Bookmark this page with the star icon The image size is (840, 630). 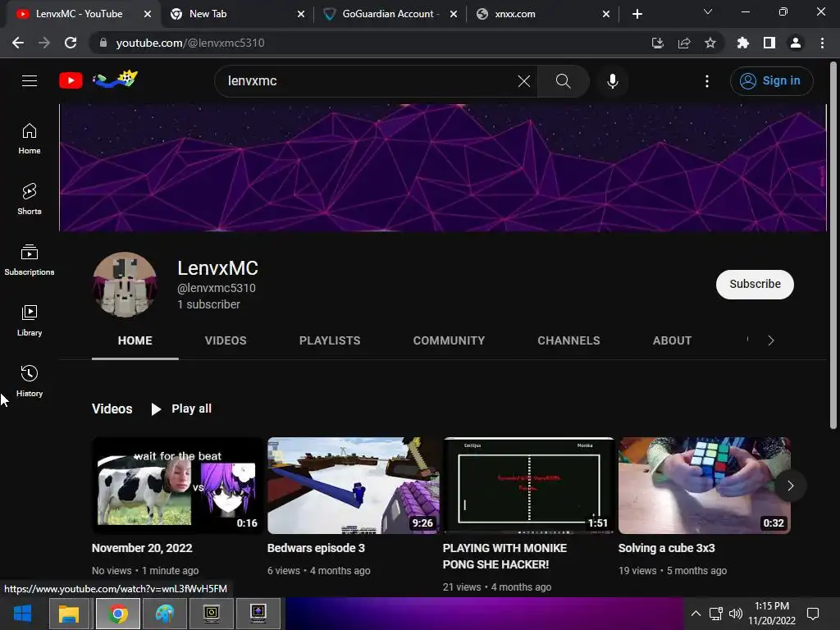coord(710,43)
